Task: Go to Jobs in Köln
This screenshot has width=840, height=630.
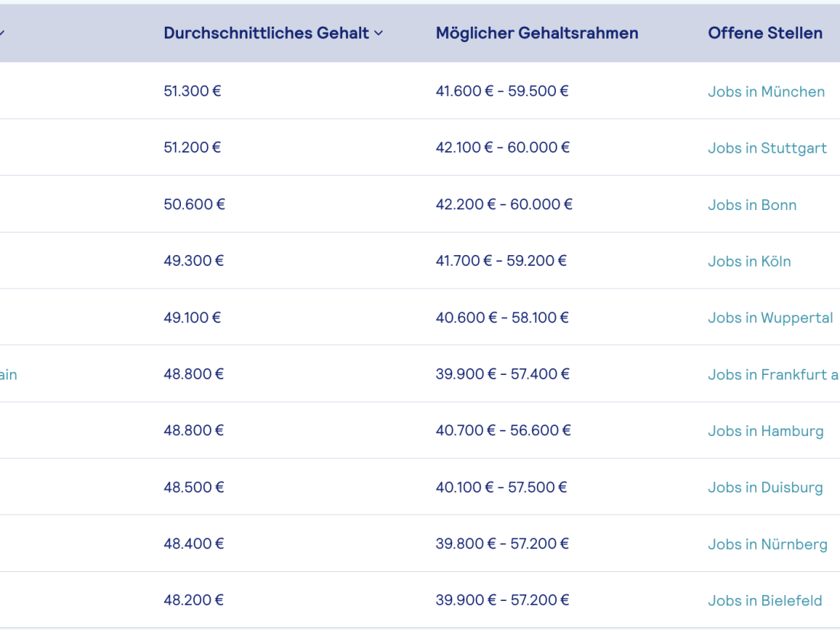Action: 749,261
